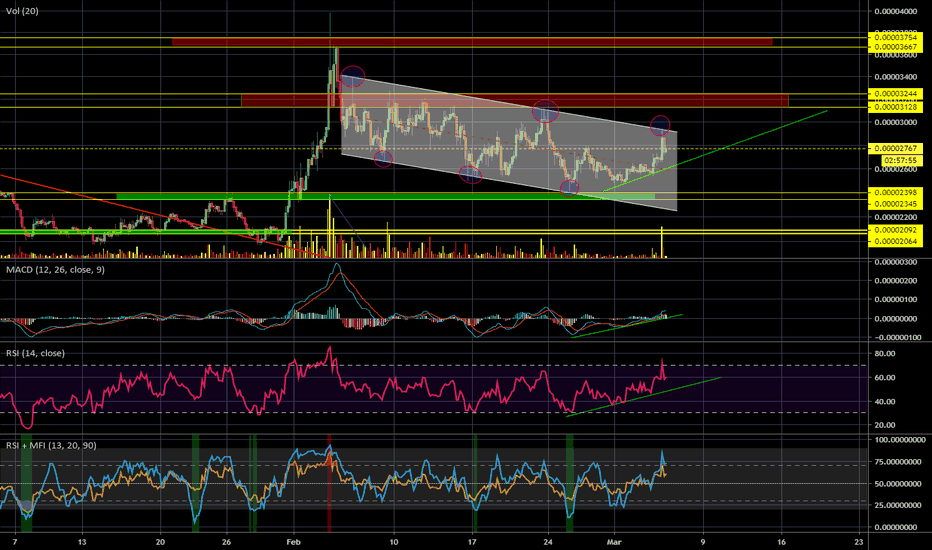
Task: Click the 0.00003667 yellow price label
Action: click(x=896, y=47)
